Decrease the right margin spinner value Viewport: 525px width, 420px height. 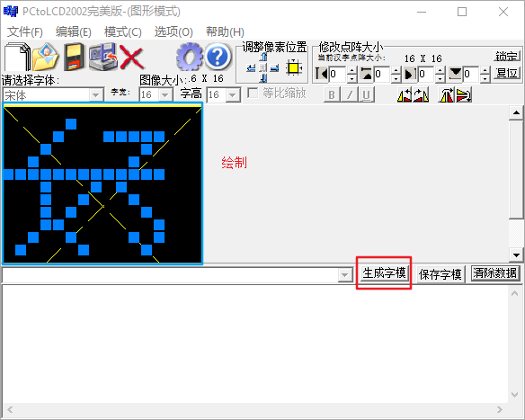tap(440, 78)
